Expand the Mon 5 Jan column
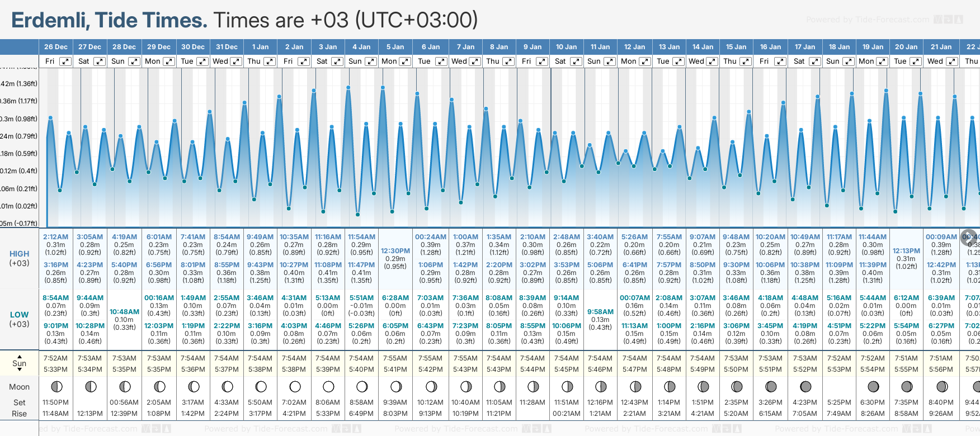Viewport: 980px width, 436px height. click(404, 61)
